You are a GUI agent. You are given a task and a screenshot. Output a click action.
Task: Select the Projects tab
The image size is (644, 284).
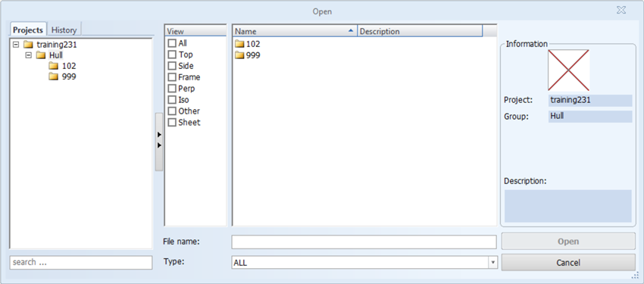(28, 30)
